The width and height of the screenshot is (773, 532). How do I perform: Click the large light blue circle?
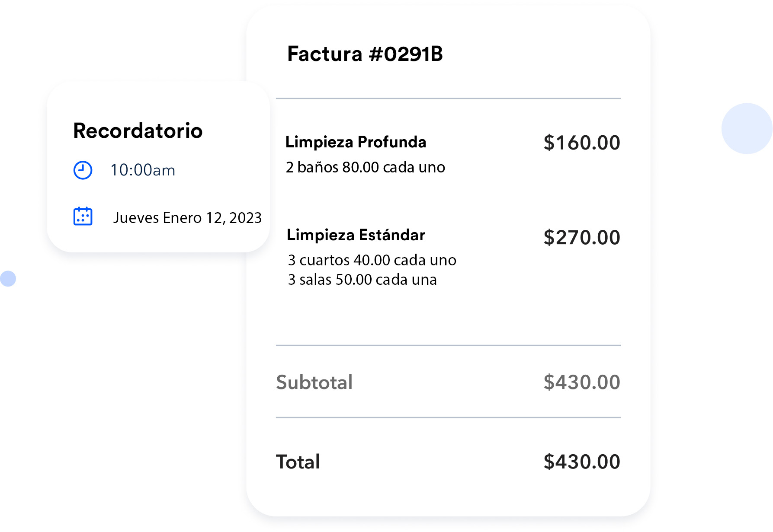(747, 128)
